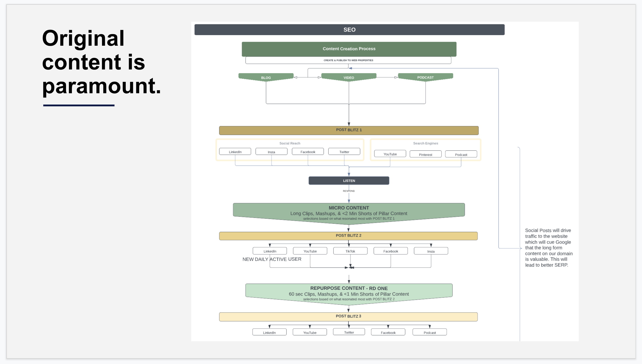Select the VIDEO content block
Image resolution: width=642 pixels, height=364 pixels.
[x=348, y=78]
